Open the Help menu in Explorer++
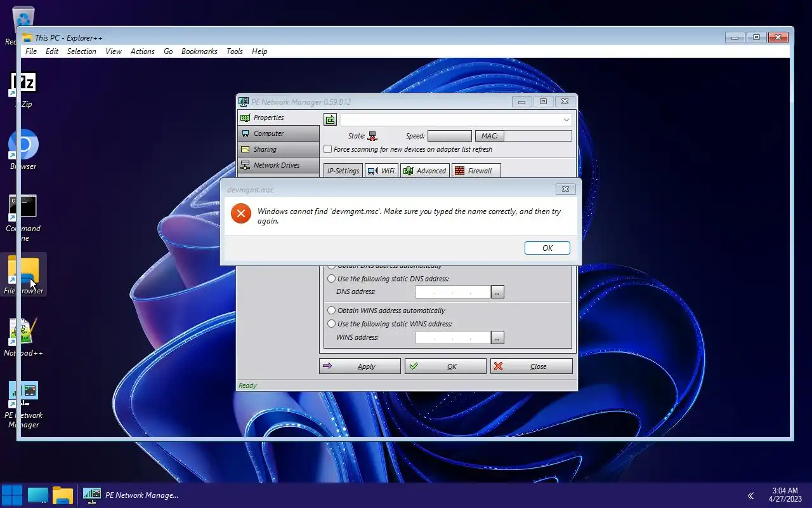The height and width of the screenshot is (508, 812). (259, 51)
